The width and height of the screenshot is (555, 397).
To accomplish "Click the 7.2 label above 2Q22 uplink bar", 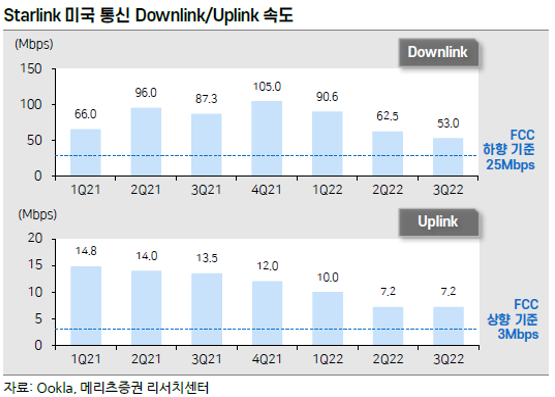I will (x=388, y=292).
